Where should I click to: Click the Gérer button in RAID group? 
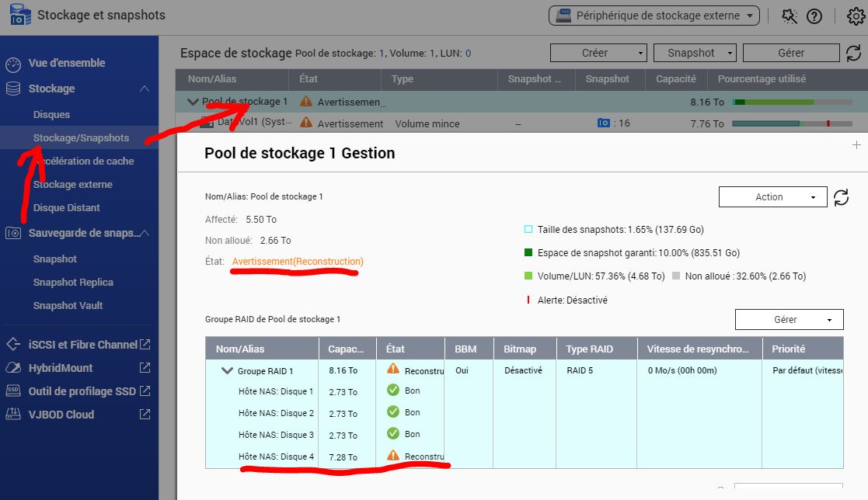tap(789, 319)
